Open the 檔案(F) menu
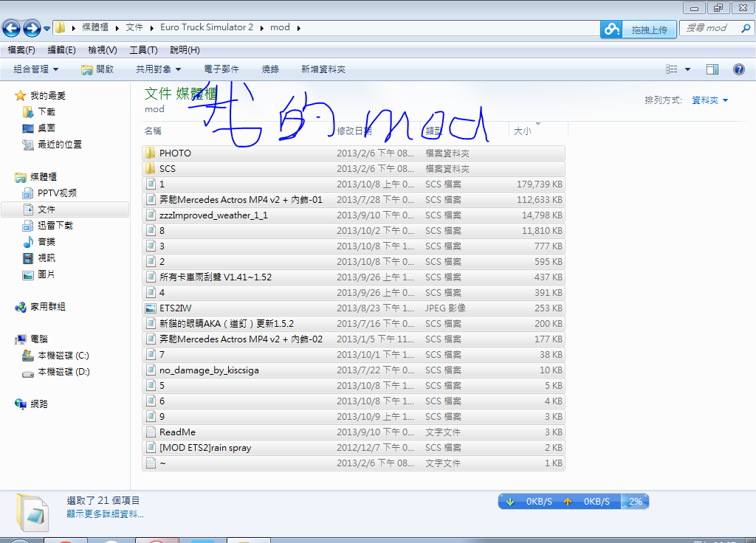 (21, 50)
